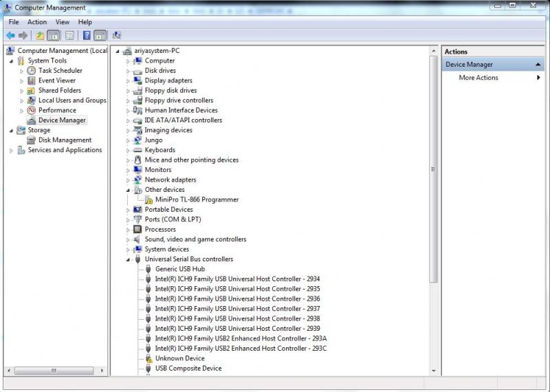550x392 pixels.
Task: Click the Properties toolbar icon
Action: pos(70,36)
